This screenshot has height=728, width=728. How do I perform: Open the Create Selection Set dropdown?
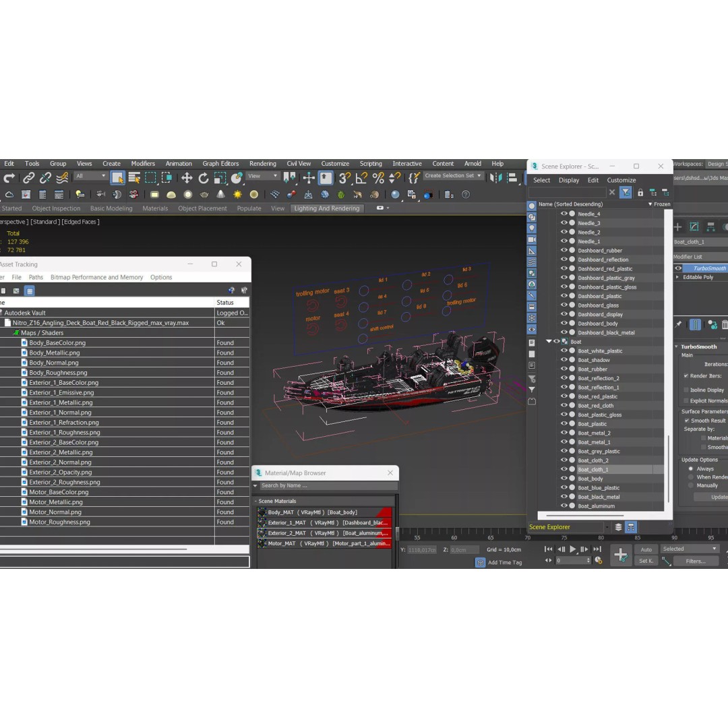pyautogui.click(x=452, y=176)
